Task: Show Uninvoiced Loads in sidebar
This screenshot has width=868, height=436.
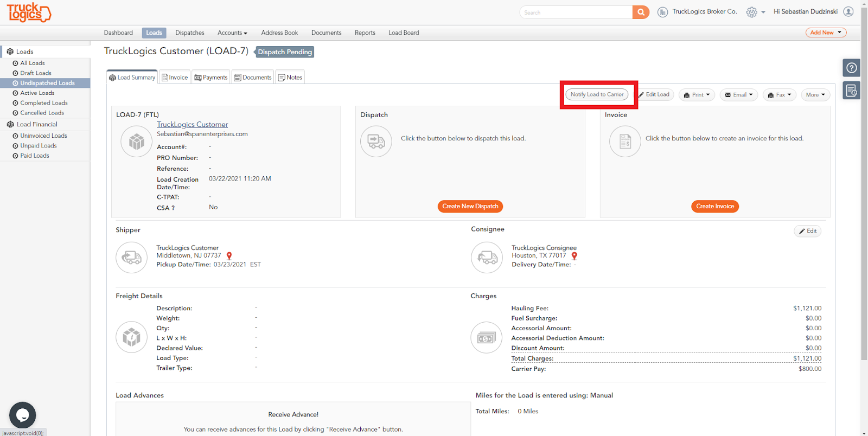Action: [44, 136]
